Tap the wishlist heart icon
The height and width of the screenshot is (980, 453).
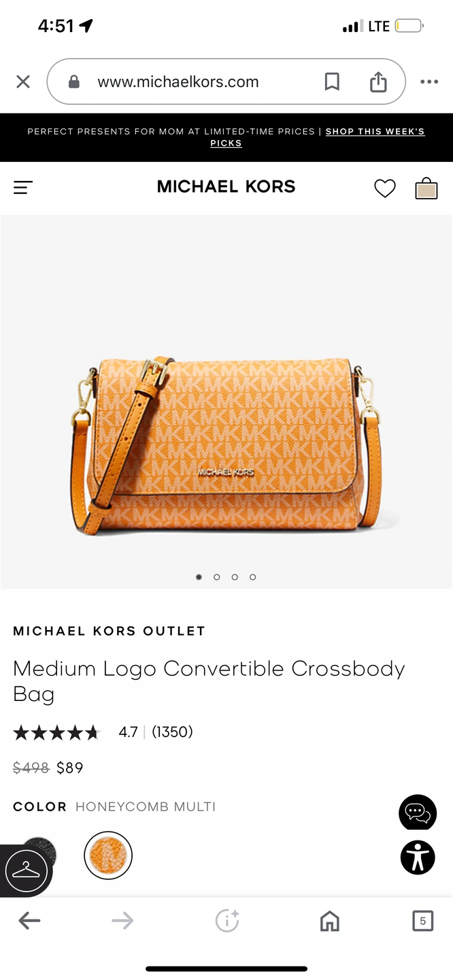point(385,189)
